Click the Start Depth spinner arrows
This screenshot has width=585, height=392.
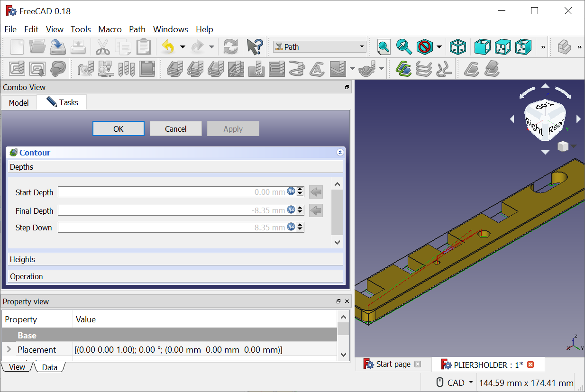[x=300, y=192]
